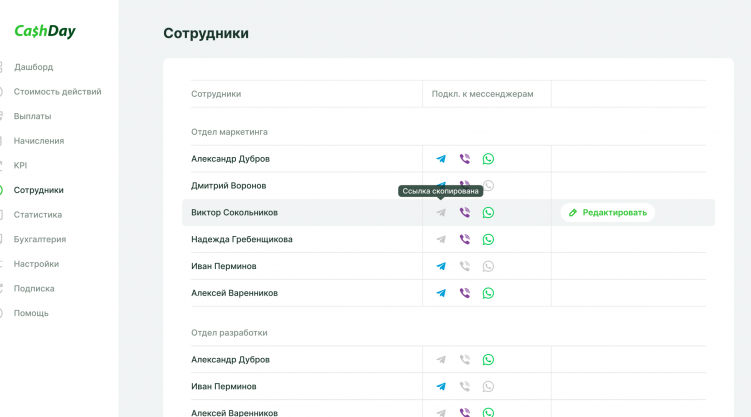Click Viber icon for Надежда Гребенщикова
This screenshot has width=751, height=417.
tap(464, 240)
